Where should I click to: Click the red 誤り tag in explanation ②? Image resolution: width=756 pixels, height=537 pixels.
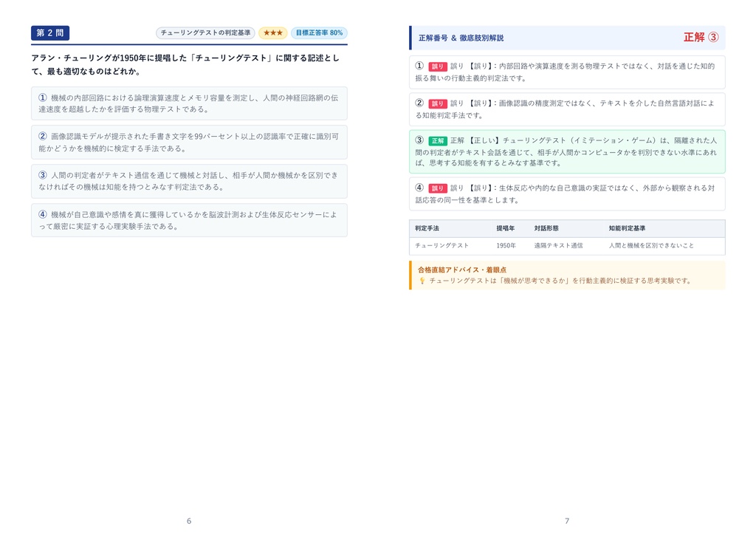click(437, 103)
